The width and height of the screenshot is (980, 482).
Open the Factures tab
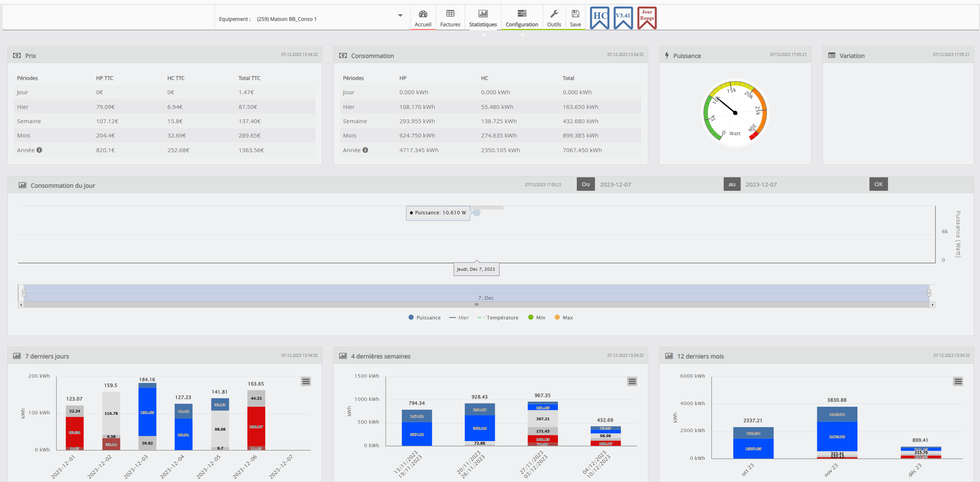point(450,18)
